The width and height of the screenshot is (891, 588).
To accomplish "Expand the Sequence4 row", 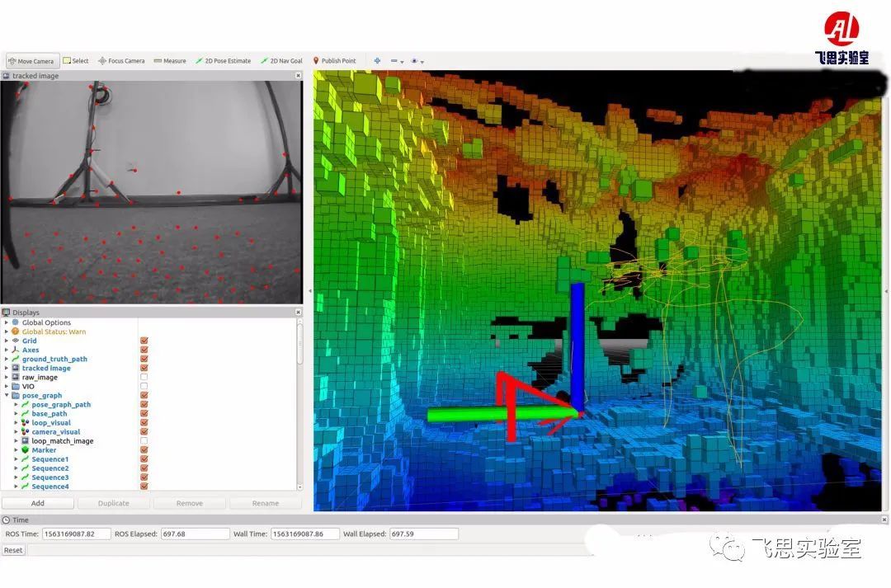I will click(x=16, y=486).
